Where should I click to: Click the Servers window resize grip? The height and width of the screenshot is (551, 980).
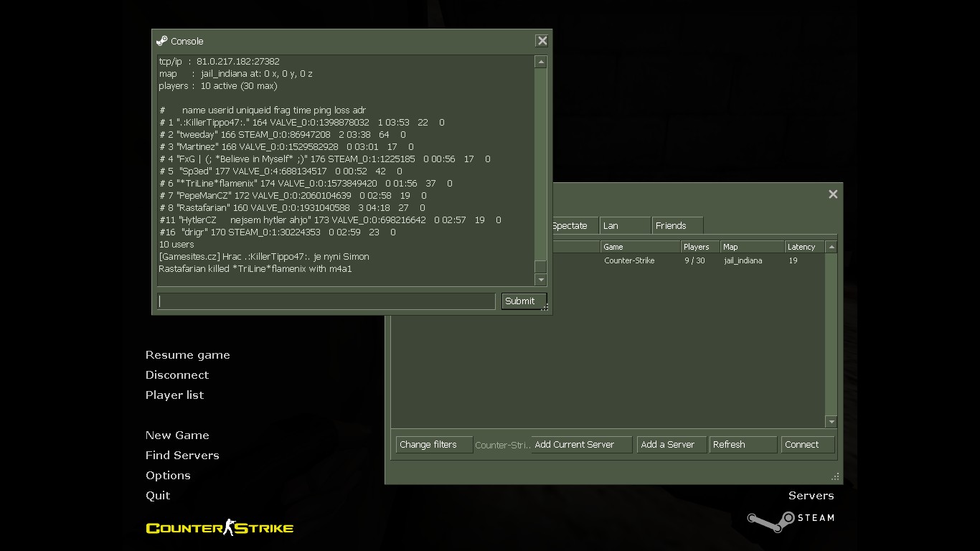click(835, 476)
